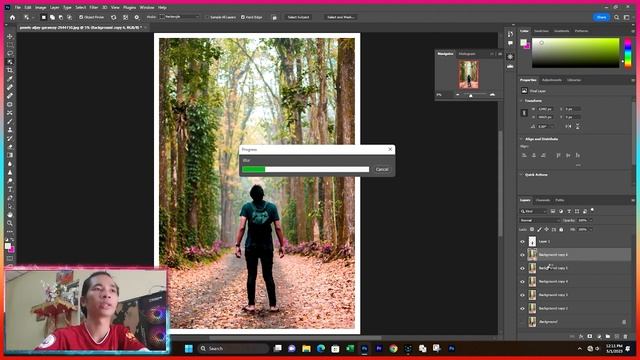Hide Background copy 2 layer
The image size is (640, 360).
click(x=522, y=309)
